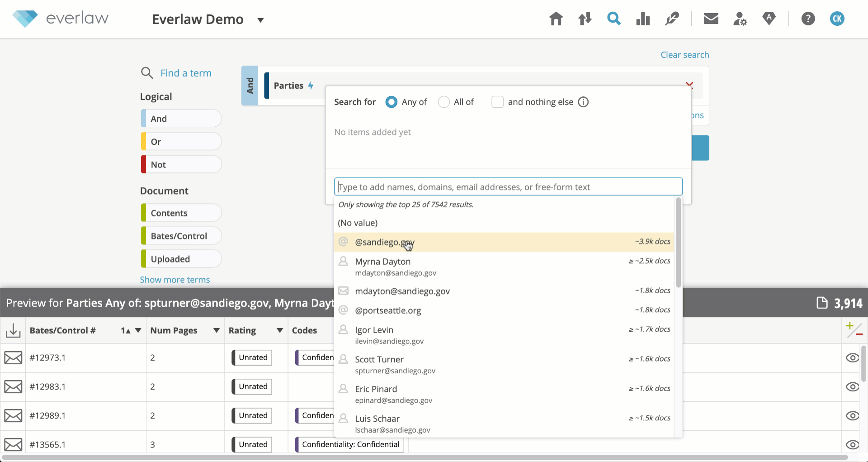Viewport: 868px width, 462px height.
Task: Add the Contents document term
Action: coord(181,213)
